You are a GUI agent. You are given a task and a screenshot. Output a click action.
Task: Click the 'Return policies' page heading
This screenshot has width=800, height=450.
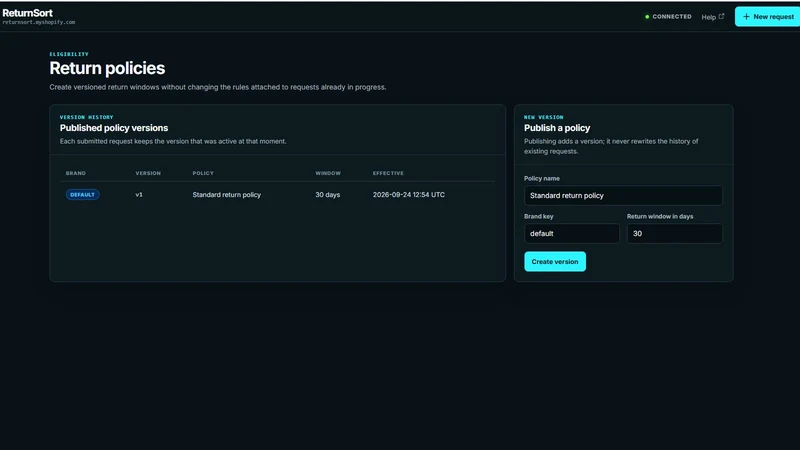click(107, 68)
